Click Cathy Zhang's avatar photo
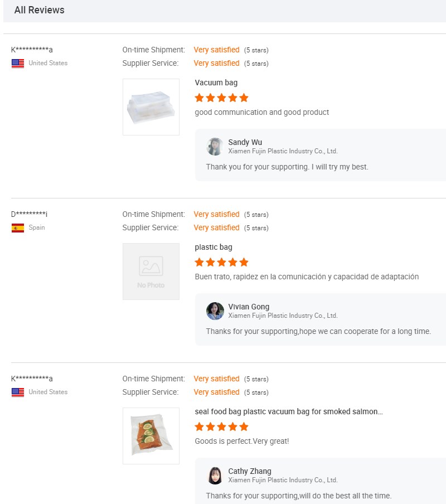 [215, 476]
